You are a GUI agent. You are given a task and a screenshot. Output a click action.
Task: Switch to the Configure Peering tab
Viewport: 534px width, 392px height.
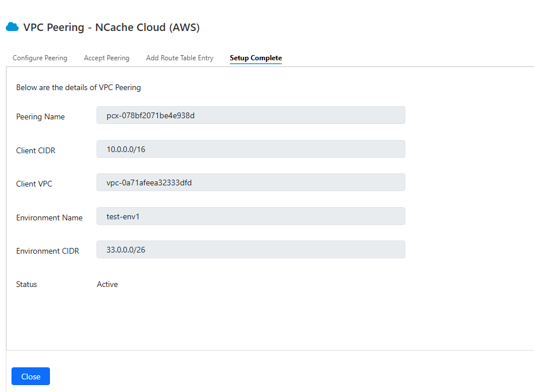pyautogui.click(x=40, y=58)
